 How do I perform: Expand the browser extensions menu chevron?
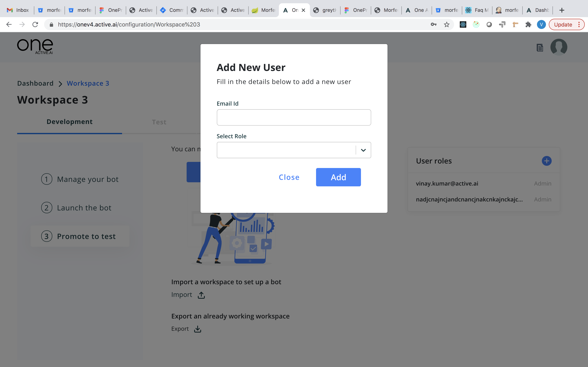click(x=529, y=24)
